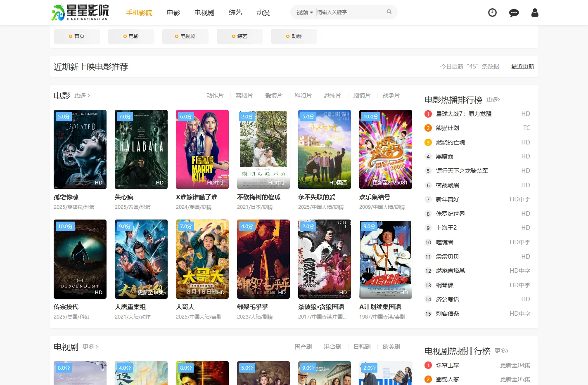Filter TV shows by 港台剧

coord(332,347)
